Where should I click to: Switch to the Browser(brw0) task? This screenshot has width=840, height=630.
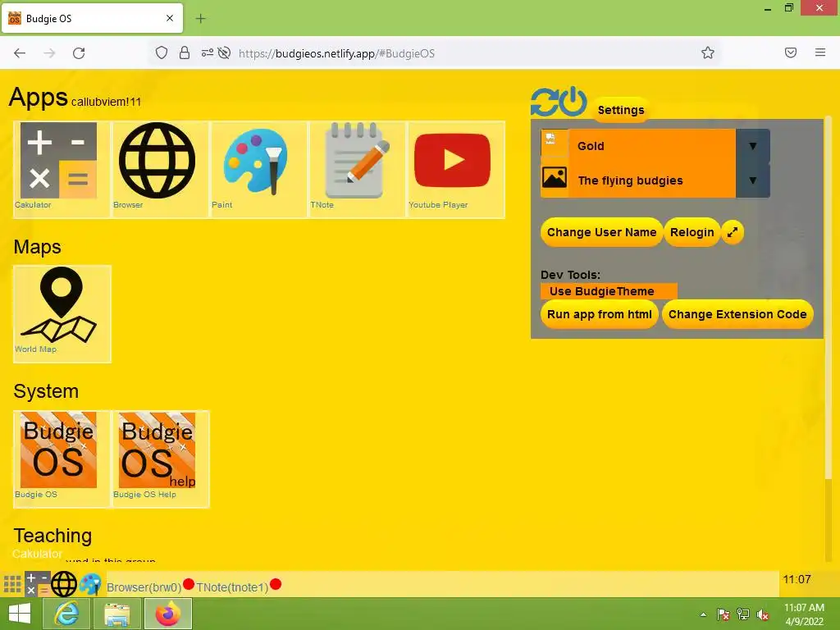(144, 587)
